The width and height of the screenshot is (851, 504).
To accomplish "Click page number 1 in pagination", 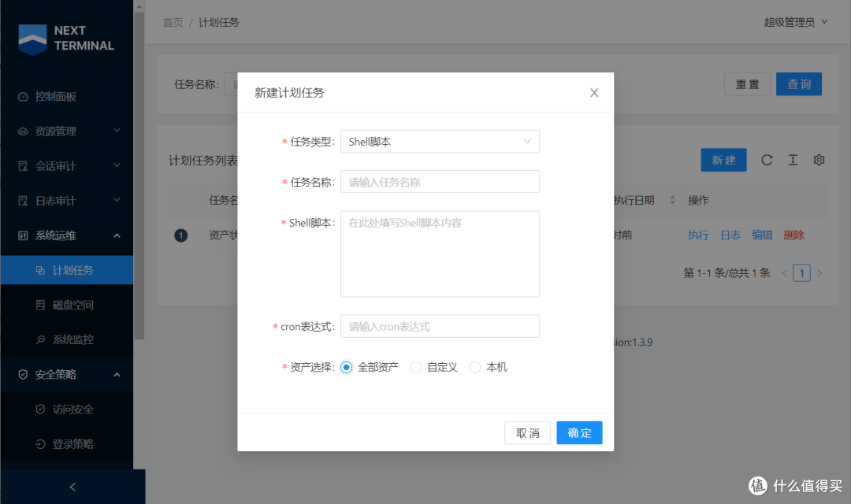I will point(801,273).
